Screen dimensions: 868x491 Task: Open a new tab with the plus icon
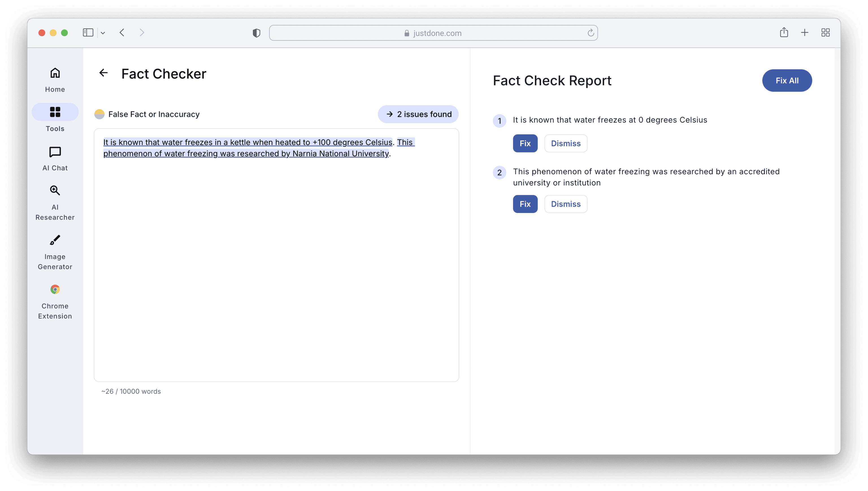pos(804,33)
